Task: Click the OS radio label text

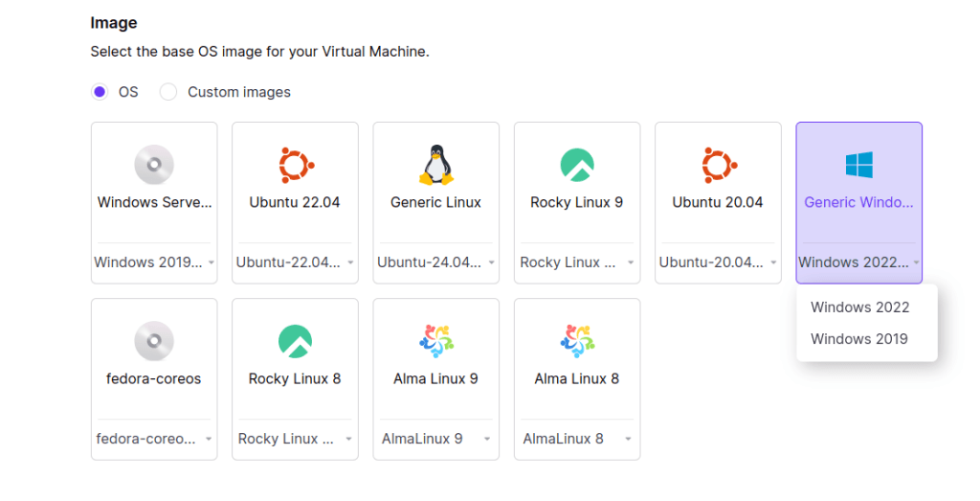Action: pos(128,92)
